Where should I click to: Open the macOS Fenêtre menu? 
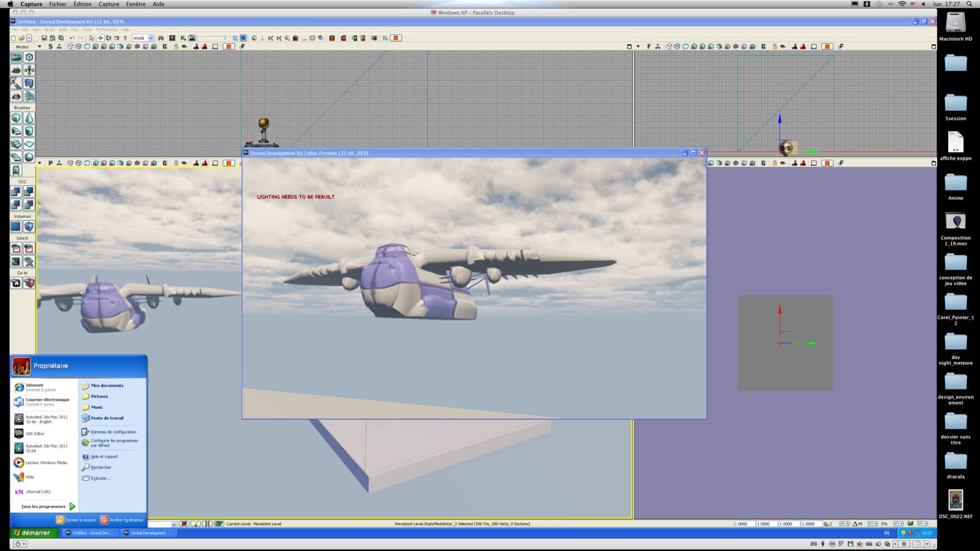pos(136,4)
